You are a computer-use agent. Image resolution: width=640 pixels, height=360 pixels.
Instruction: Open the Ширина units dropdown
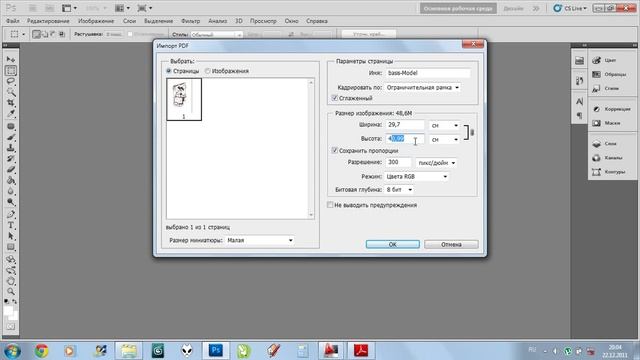point(444,126)
